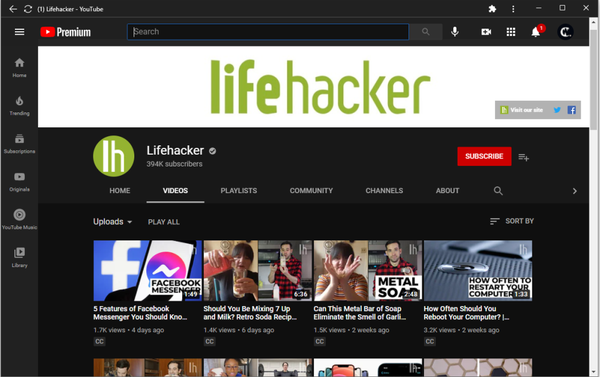600x377 pixels.
Task: Click the YouTube Premium logo
Action: pos(66,32)
